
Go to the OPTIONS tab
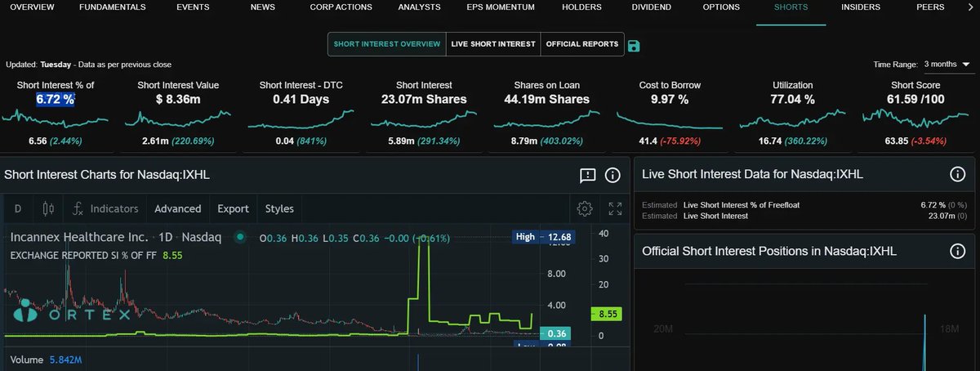tap(721, 7)
